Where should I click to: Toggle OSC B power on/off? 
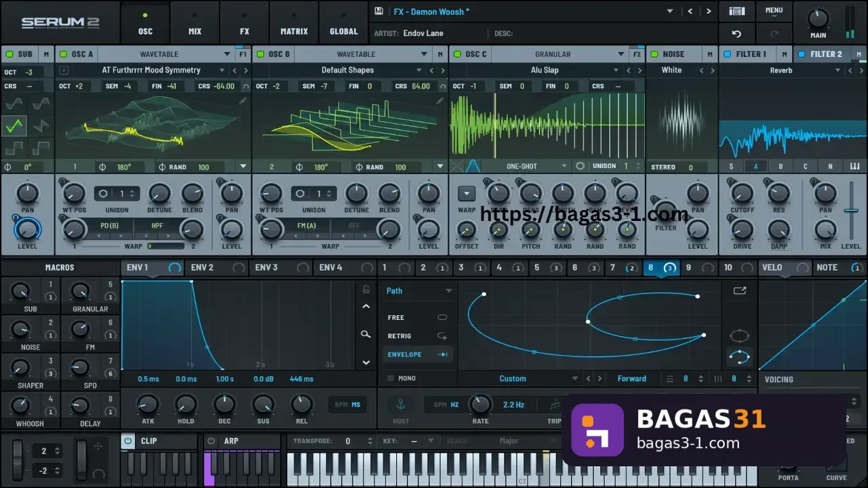pyautogui.click(x=259, y=54)
